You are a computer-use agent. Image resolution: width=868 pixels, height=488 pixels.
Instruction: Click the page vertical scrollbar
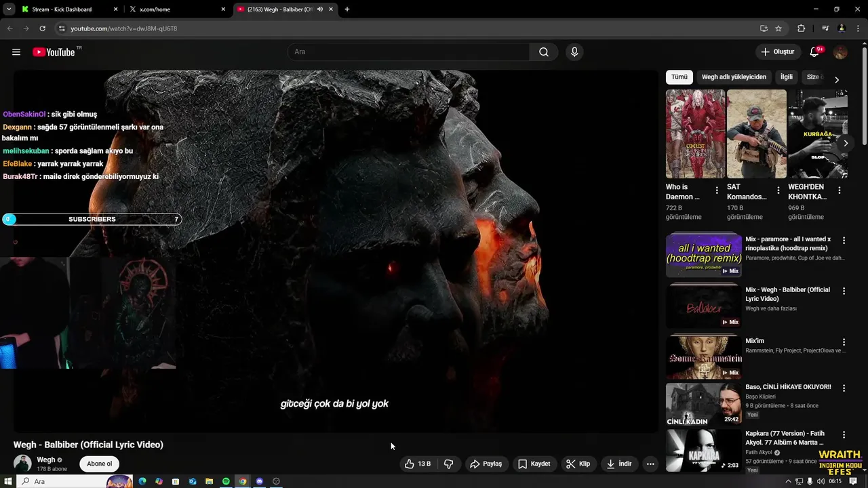coord(864,95)
